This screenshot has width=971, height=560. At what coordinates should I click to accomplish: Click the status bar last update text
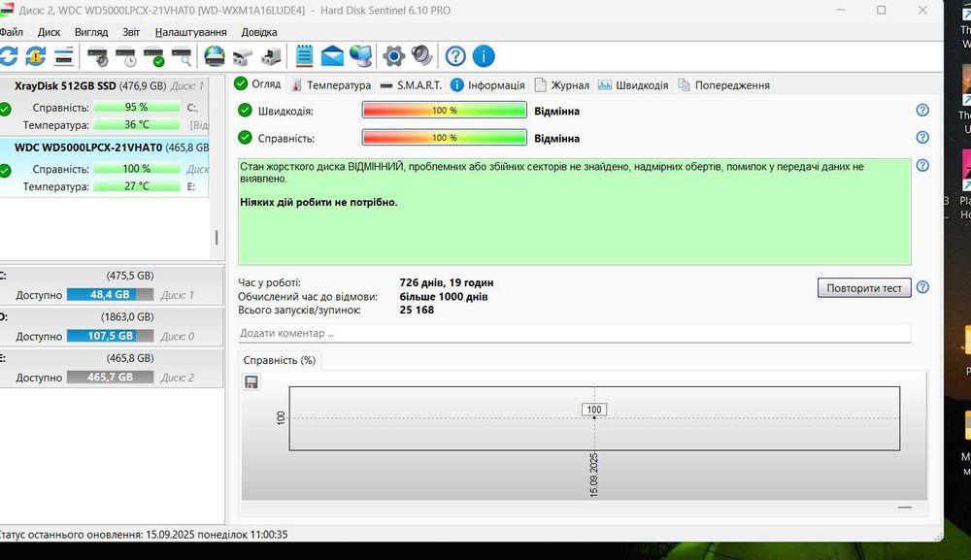click(143, 534)
